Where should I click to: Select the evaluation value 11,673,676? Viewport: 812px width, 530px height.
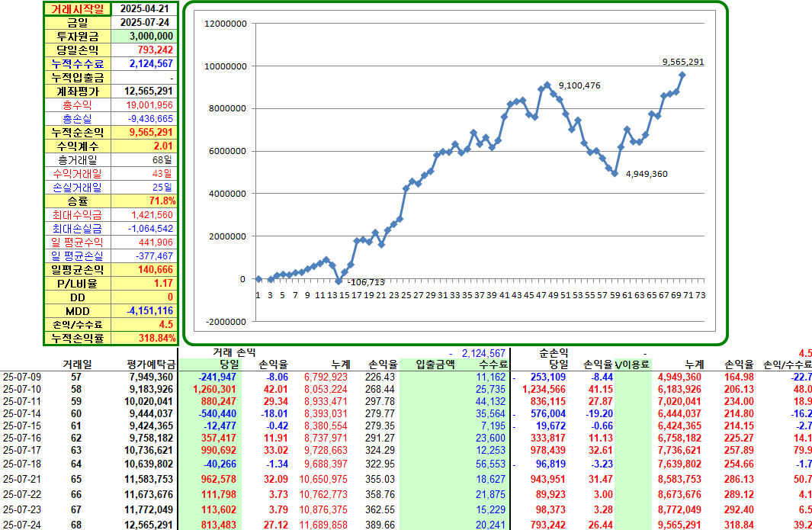click(148, 494)
